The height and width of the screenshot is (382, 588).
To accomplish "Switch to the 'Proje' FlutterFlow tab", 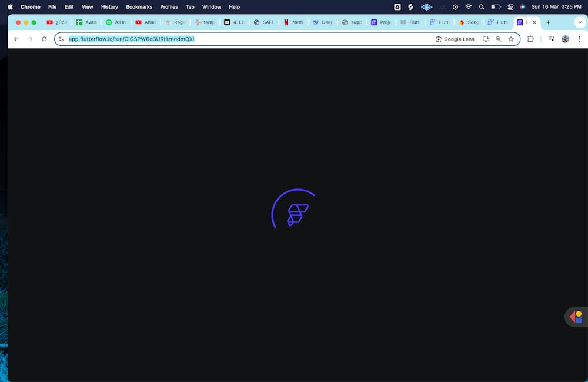I will (x=382, y=22).
